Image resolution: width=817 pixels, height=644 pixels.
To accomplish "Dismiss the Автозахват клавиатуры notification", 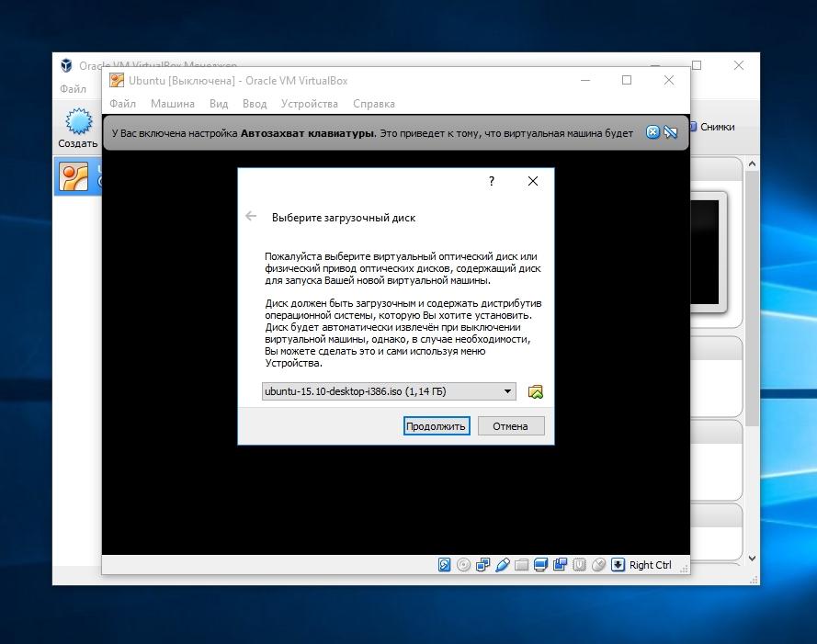I will (652, 132).
